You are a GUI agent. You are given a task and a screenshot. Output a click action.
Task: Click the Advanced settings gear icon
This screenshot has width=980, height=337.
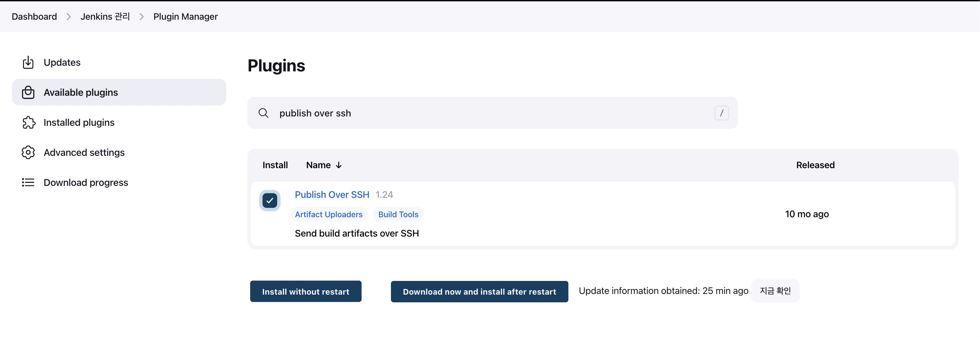[28, 152]
